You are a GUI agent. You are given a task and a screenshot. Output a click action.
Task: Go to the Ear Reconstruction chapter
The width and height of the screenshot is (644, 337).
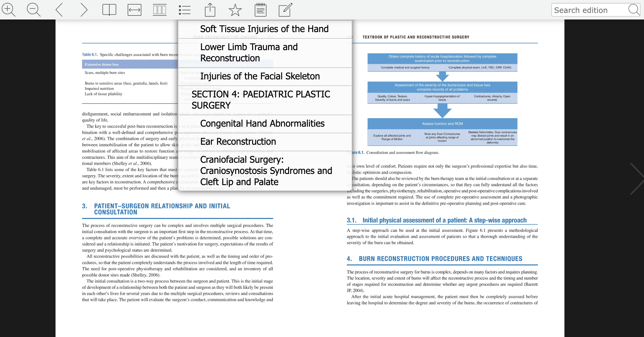tap(265, 142)
